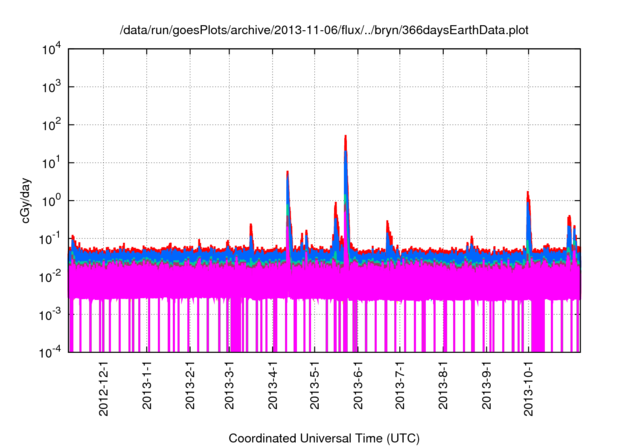
Task: Click the 2013-7-1 date label
Action: pyautogui.click(x=400, y=385)
